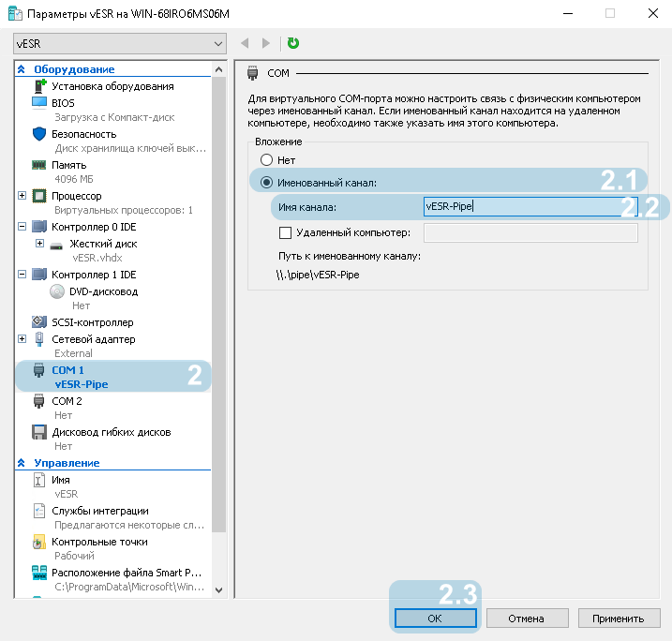Select the Имя name icon
This screenshot has height=641, width=672.
(x=39, y=480)
